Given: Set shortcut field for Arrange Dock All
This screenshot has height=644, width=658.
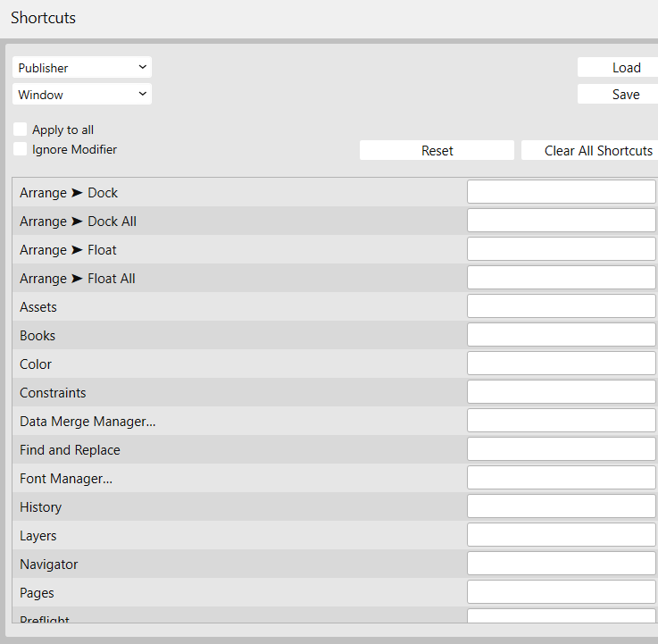Looking at the screenshot, I should pyautogui.click(x=561, y=221).
